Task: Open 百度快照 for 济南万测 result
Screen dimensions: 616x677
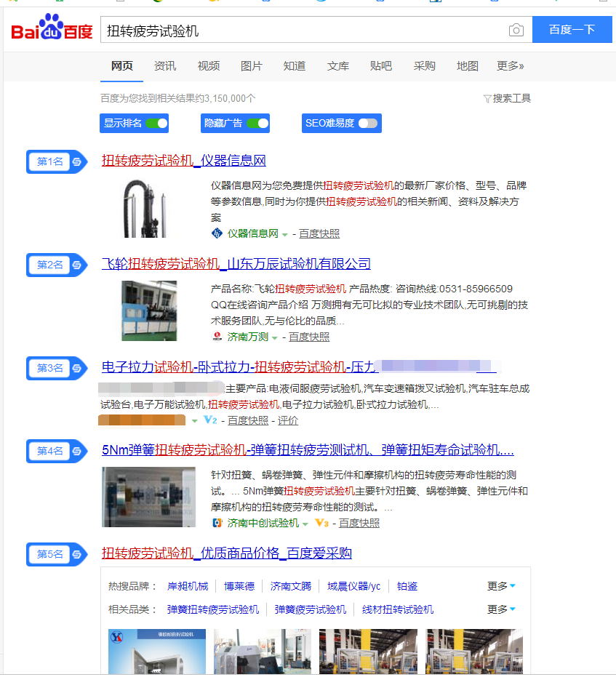Action: tap(308, 337)
